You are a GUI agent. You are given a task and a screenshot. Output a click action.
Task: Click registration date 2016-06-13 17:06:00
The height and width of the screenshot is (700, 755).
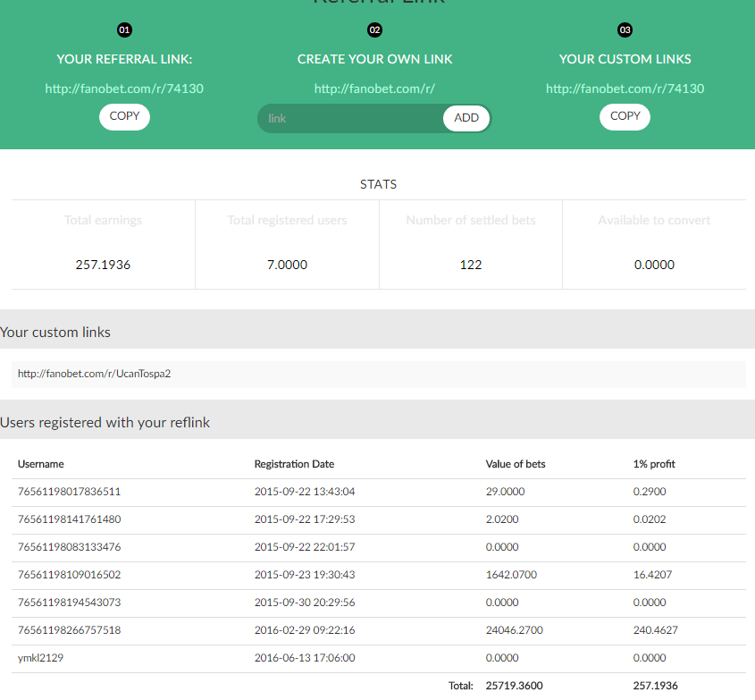pos(305,658)
